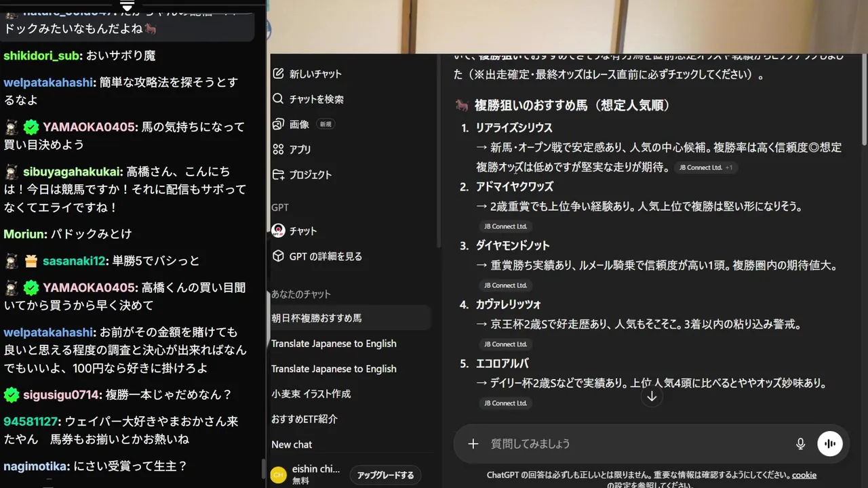Click the username sasanaki12
Viewport: 868px width, 488px height.
(74, 261)
